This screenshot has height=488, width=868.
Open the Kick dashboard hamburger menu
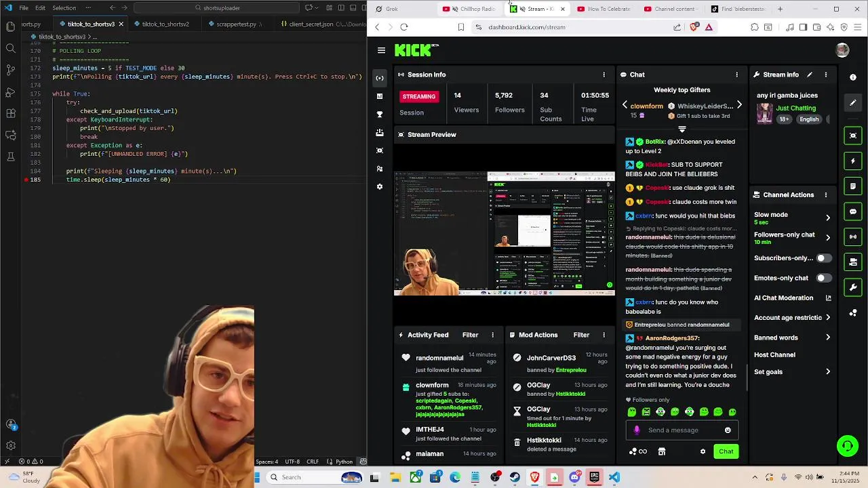(381, 50)
